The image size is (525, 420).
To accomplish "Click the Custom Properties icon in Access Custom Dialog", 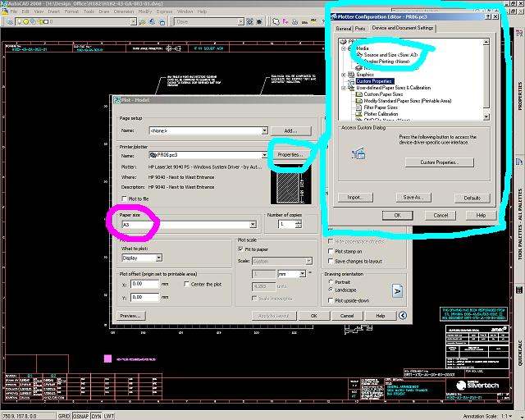I will 358,153.
